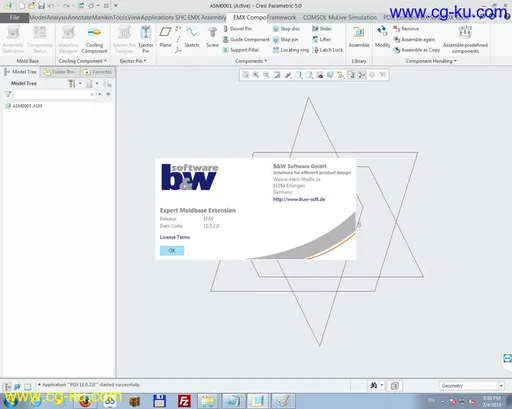Open License Terms link
The image size is (512, 409).
175,237
